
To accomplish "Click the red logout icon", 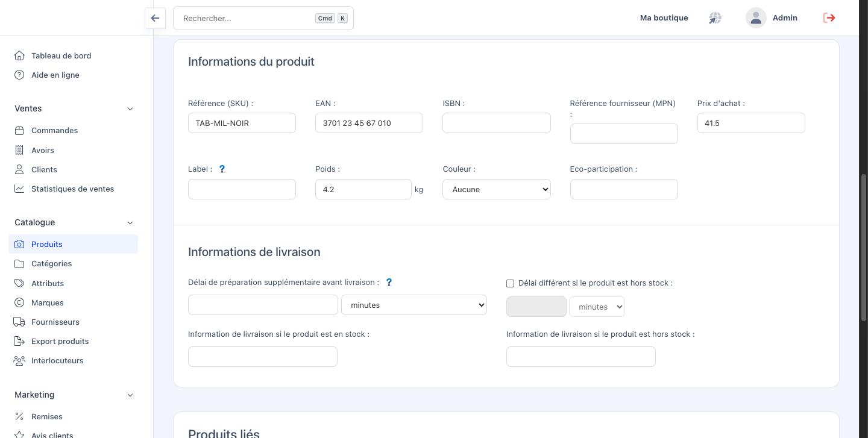I will 829,18.
